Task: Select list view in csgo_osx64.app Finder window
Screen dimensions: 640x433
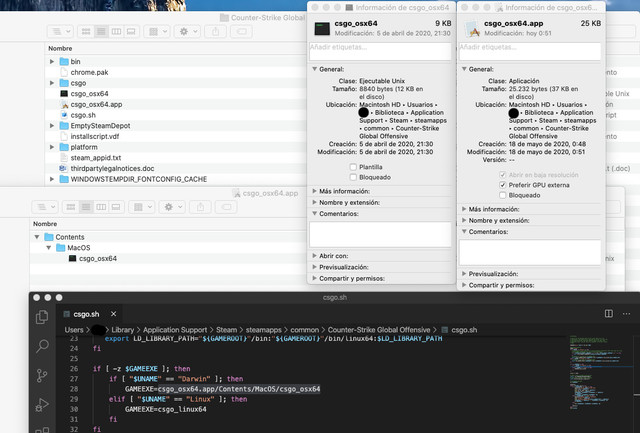Action: click(x=86, y=207)
